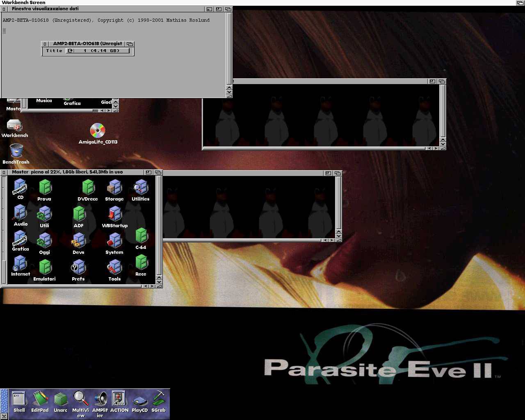Viewport: 525px width, 420px height.
Task: Open EditPad from the dock
Action: point(40,399)
